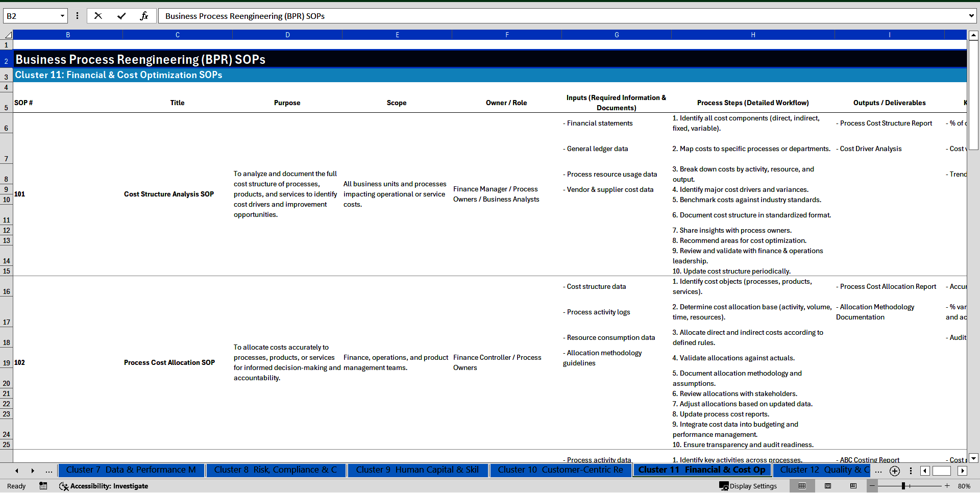Open Page Break Preview view icon

pos(852,486)
